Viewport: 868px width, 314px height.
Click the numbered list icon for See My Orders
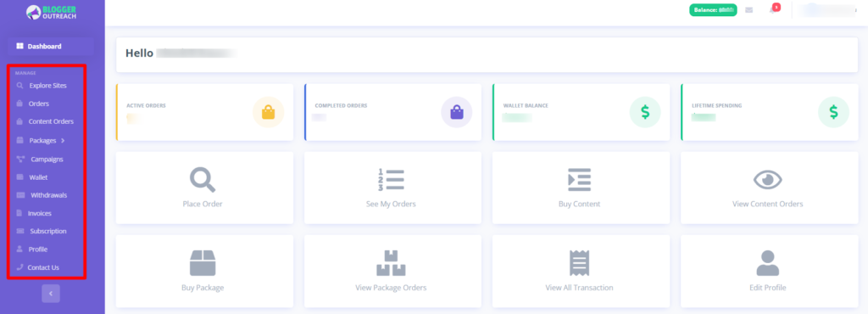[391, 180]
